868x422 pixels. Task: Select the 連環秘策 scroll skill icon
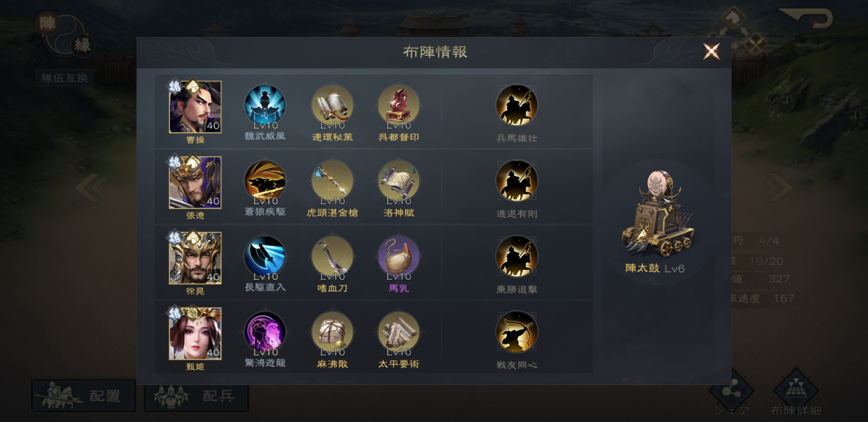coord(332,105)
